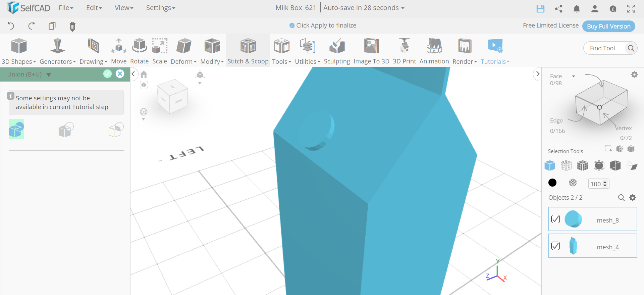Select the Scale tool
The image size is (644, 295).
[x=160, y=51]
